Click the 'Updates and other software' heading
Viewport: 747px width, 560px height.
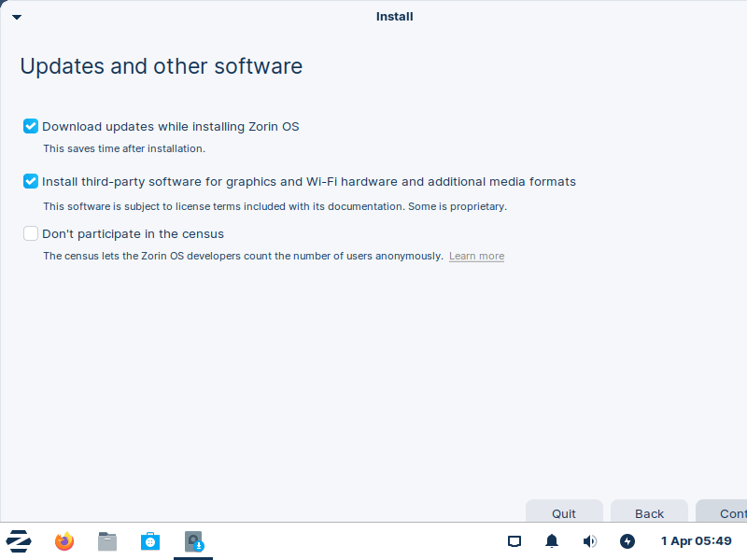(161, 66)
